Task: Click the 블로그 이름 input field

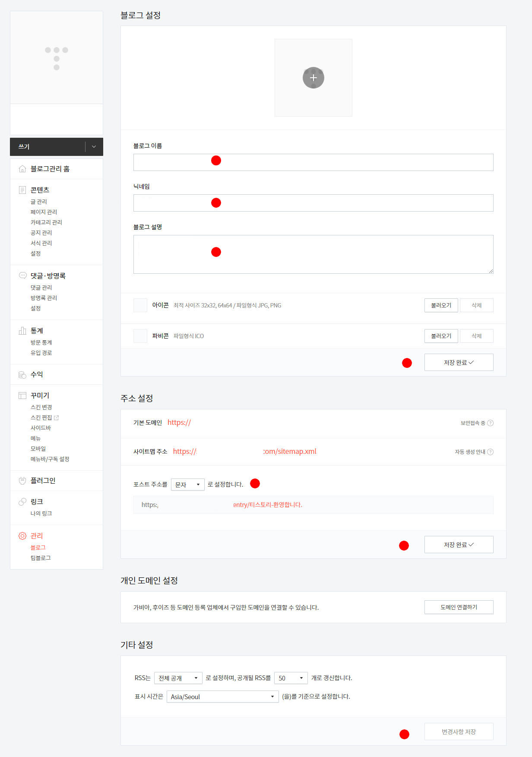Action: click(x=313, y=162)
